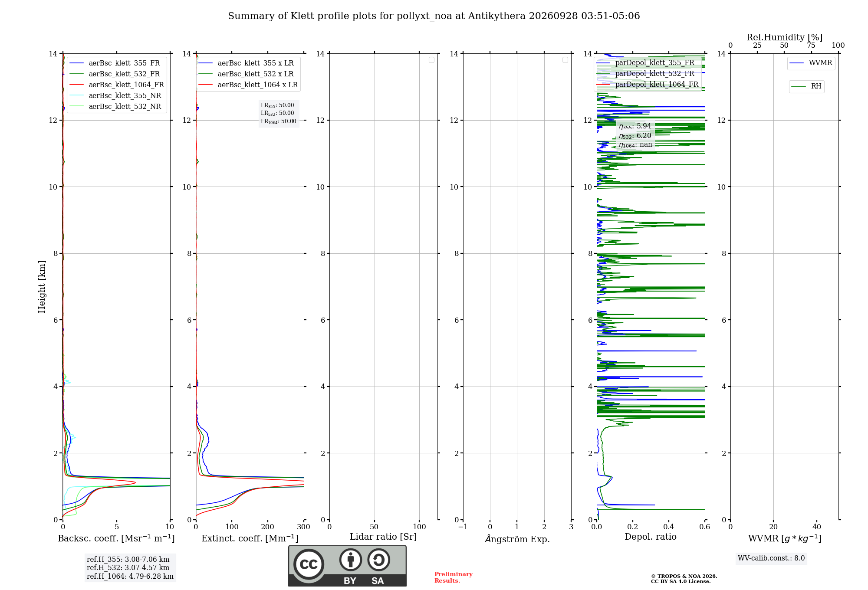868x590 pixels.
Task: Click the η532: 6.20 annotation
Action: [x=635, y=136]
